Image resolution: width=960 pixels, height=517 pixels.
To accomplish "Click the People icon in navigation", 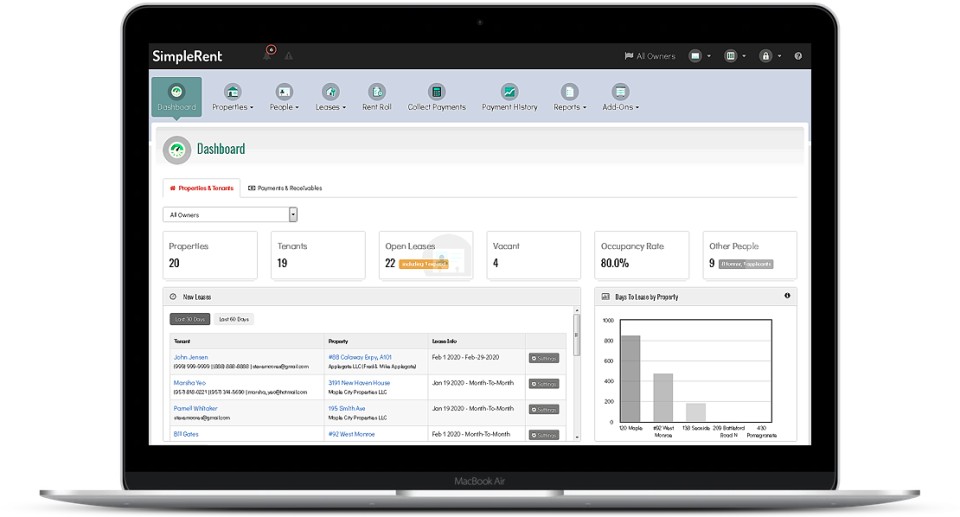I will 284,92.
